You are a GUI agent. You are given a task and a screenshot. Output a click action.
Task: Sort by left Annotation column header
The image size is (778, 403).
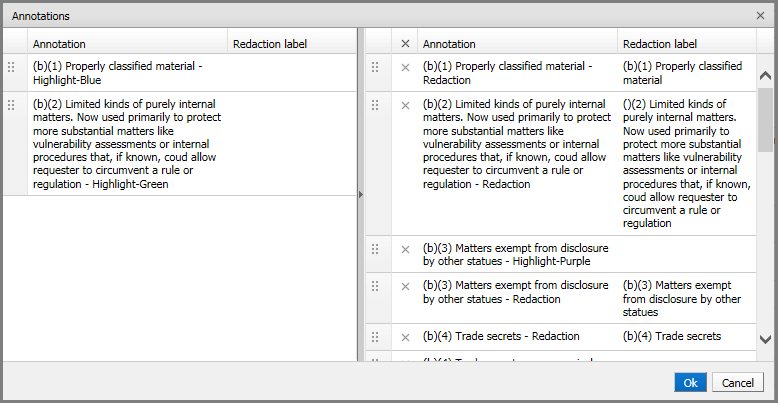pyautogui.click(x=128, y=44)
